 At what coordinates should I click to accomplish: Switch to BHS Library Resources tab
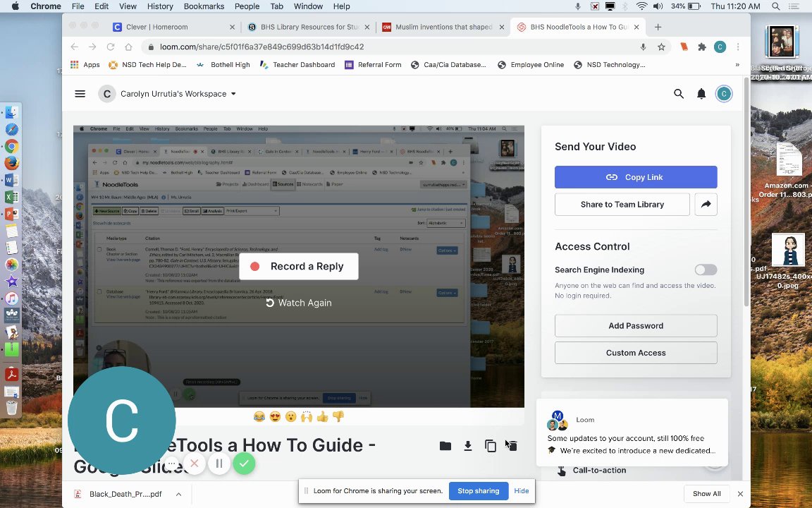pos(309,27)
